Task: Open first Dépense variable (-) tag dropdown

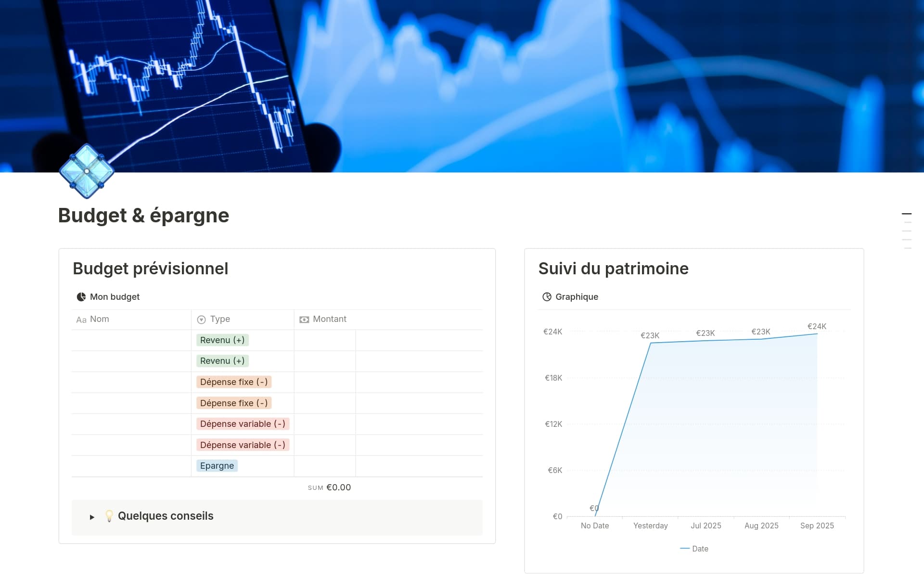Action: click(242, 424)
